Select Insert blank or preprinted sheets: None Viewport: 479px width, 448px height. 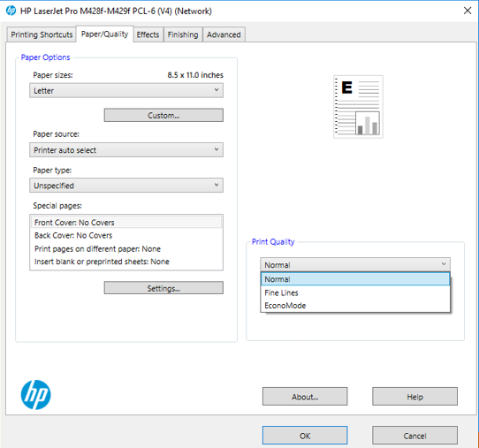(126, 262)
